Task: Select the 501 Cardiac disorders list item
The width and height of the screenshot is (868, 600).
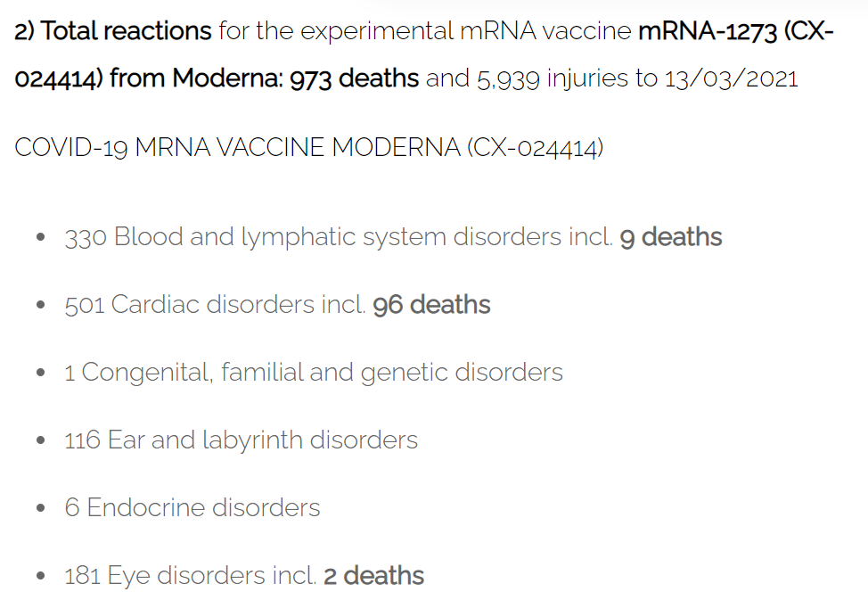Action: pos(277,305)
